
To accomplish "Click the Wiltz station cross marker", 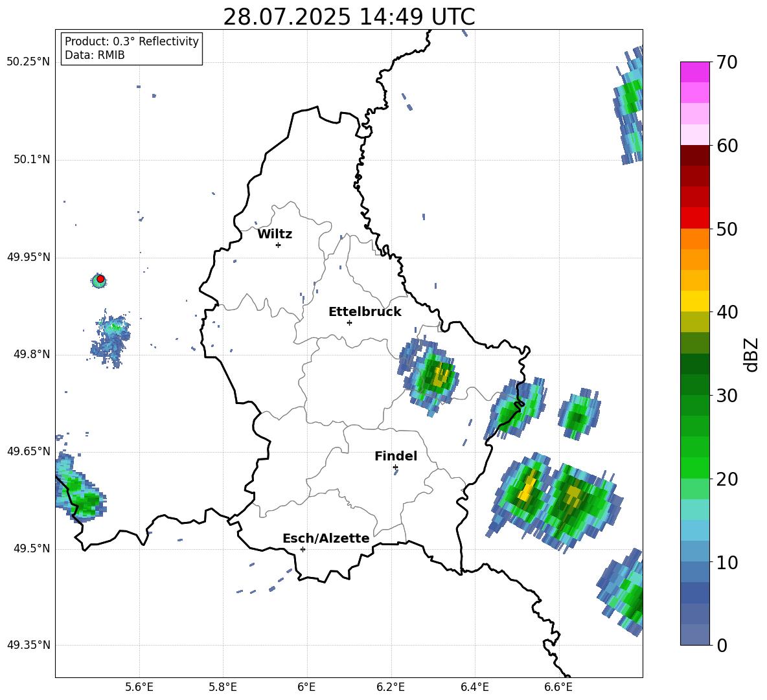I will click(278, 245).
